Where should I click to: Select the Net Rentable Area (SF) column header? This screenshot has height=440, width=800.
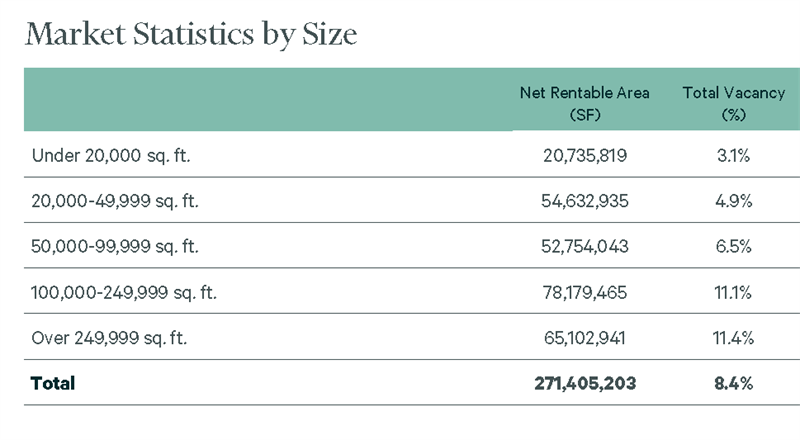(x=584, y=103)
